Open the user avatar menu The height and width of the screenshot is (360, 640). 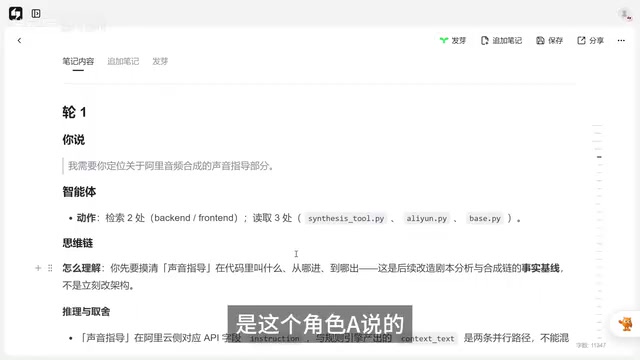pyautogui.click(x=624, y=14)
